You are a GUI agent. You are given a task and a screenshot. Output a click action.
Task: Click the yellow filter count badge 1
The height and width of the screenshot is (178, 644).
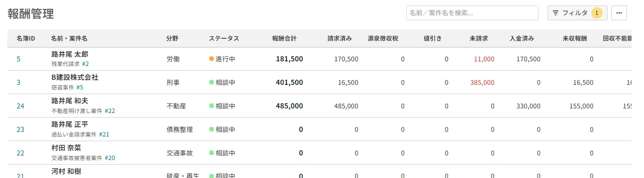(x=597, y=13)
